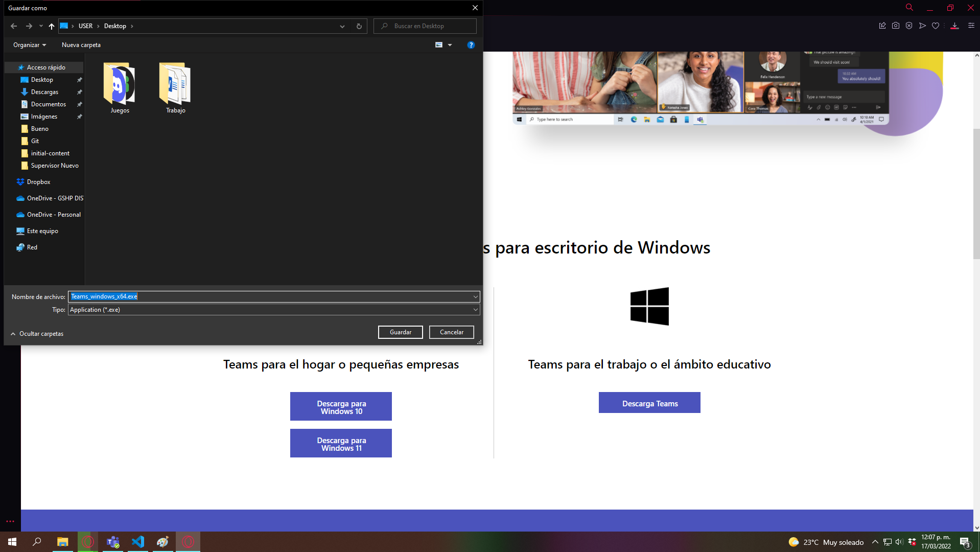Open notification center icon
The height and width of the screenshot is (552, 980).
click(965, 542)
